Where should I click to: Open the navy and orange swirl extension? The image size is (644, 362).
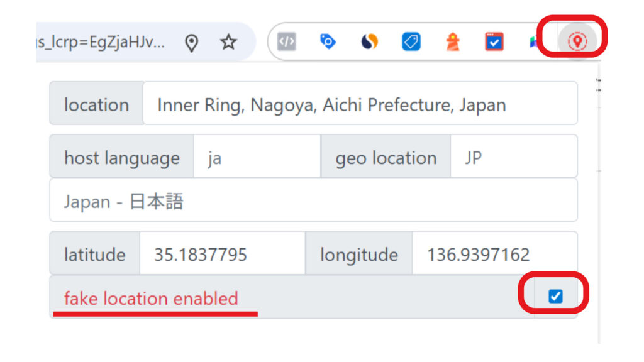[x=370, y=42]
